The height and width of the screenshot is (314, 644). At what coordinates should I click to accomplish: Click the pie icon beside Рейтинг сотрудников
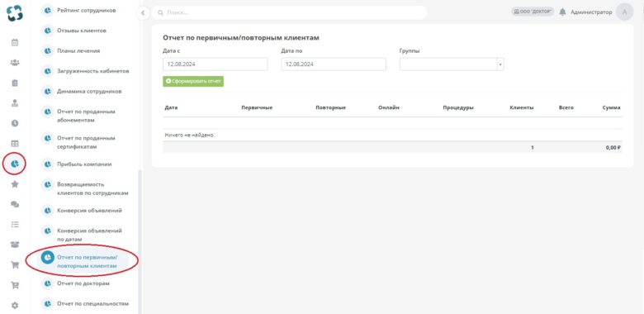pos(48,10)
